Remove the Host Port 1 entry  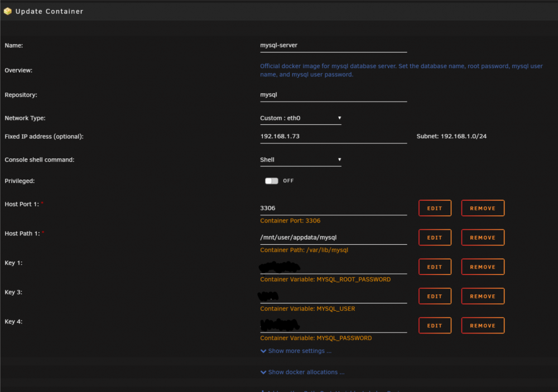click(x=483, y=208)
